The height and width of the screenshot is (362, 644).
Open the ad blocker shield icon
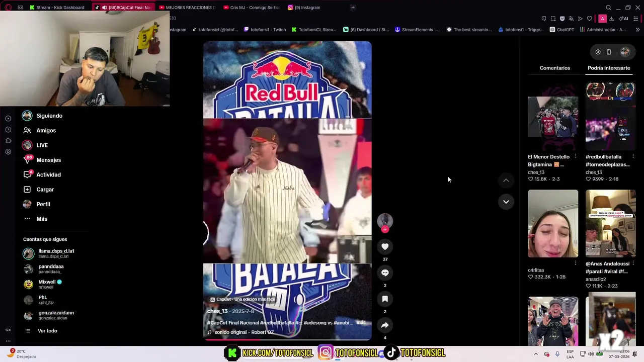coord(562,19)
